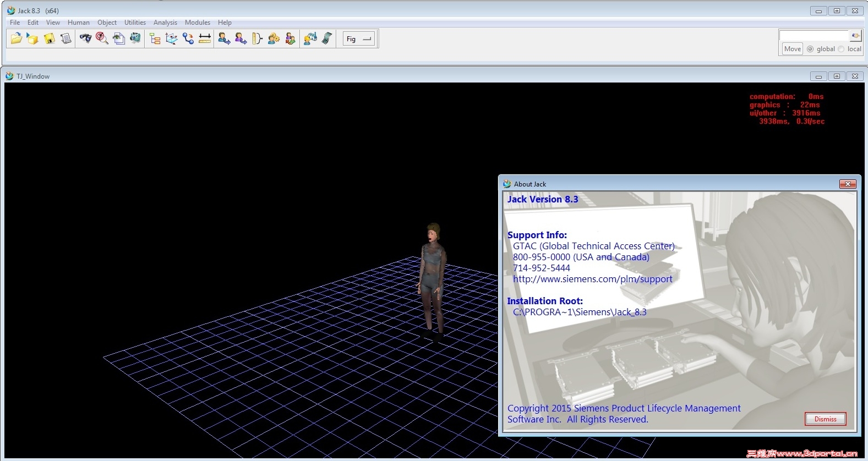Click the 'C:\PROGRA~1\Siemens\Jack_8.3' path

tap(580, 312)
